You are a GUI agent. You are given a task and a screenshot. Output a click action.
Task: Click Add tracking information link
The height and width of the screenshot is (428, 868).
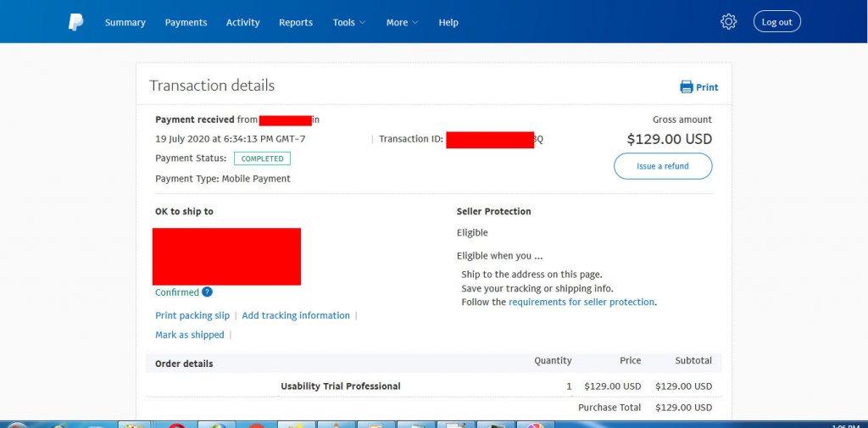click(x=296, y=315)
